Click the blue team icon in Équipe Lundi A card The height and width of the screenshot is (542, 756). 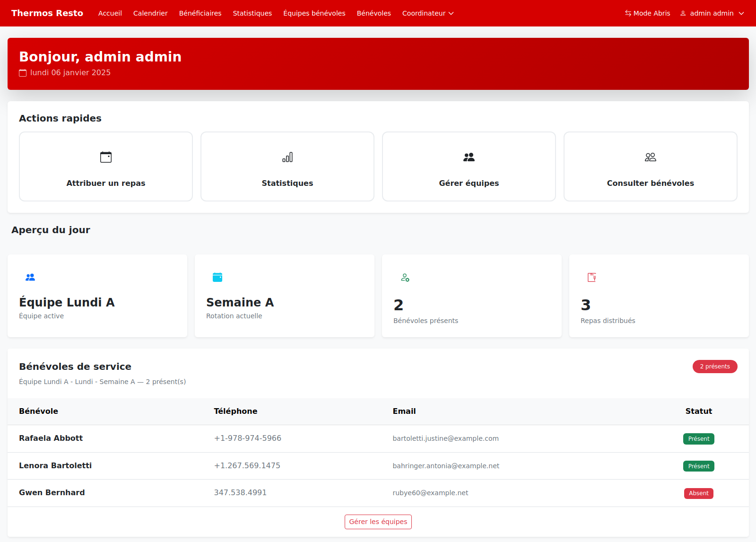[30, 278]
